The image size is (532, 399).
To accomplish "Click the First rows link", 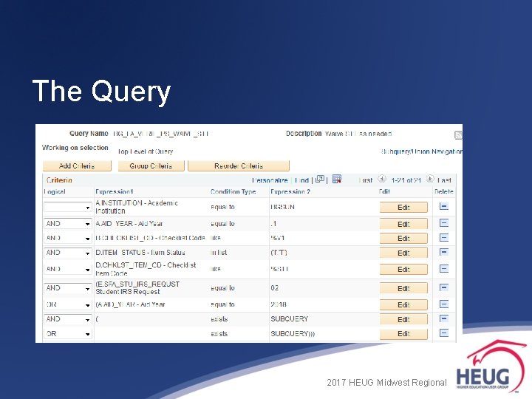I will point(366,180).
